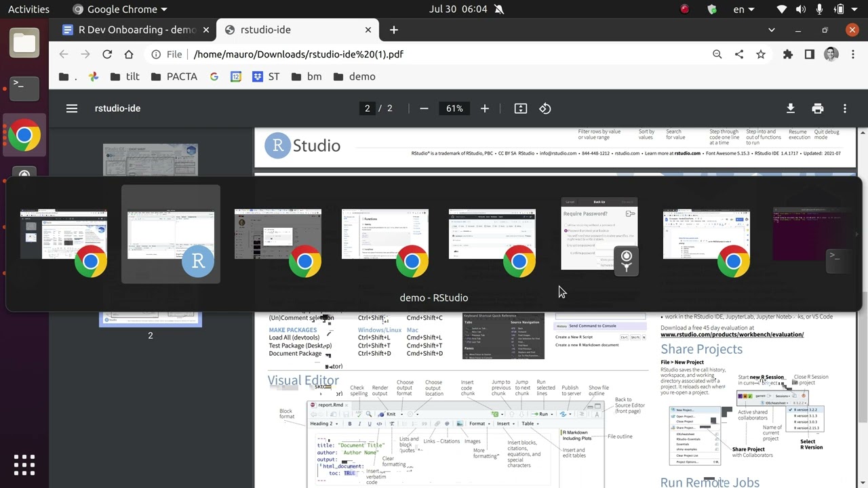The image size is (868, 488).
Task: Select Require Password backup window in switcher
Action: 599,234
